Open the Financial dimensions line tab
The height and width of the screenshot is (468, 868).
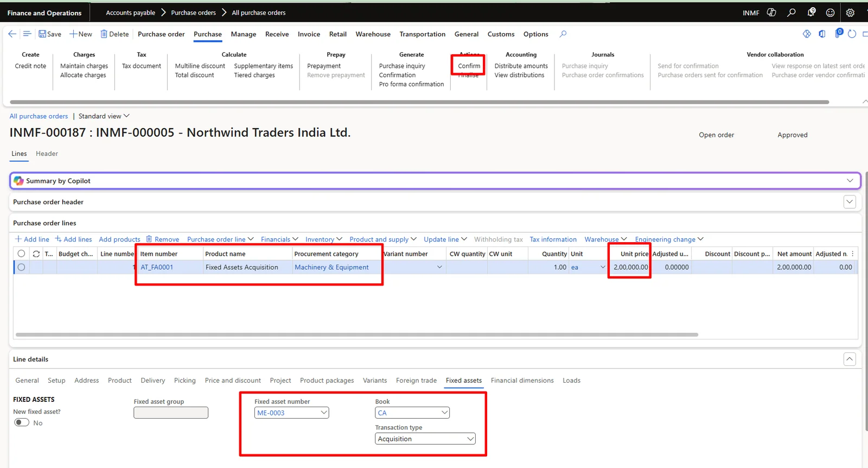click(522, 381)
